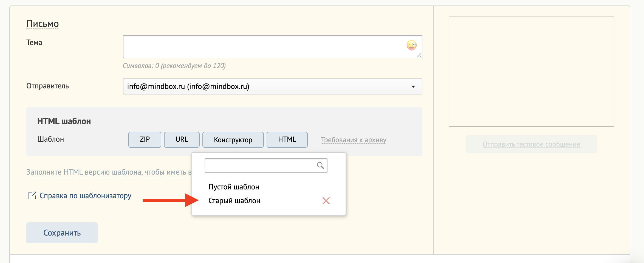
Task: Click the subject field resize handle
Action: click(419, 55)
